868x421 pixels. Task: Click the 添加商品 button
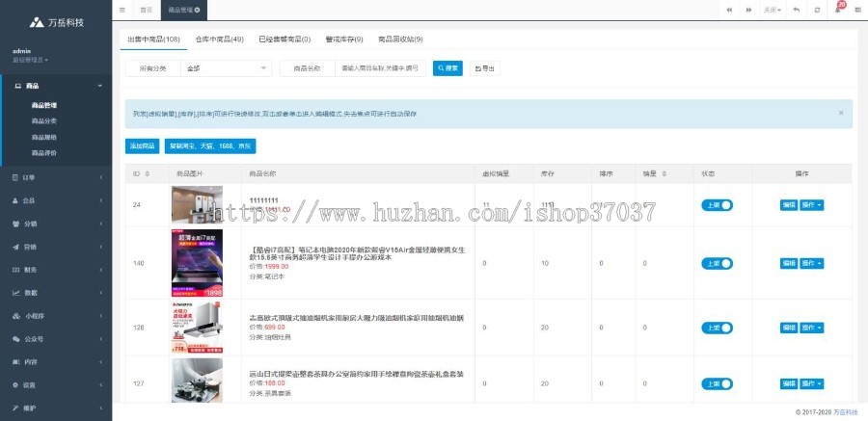click(x=143, y=146)
